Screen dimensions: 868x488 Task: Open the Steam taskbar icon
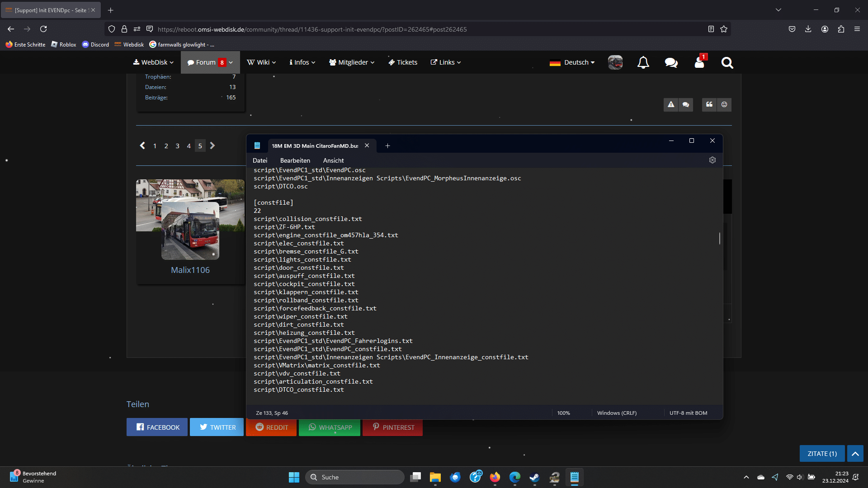pos(534,477)
